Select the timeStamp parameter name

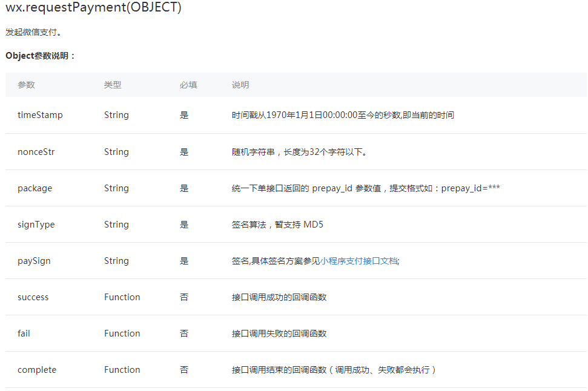coord(40,115)
